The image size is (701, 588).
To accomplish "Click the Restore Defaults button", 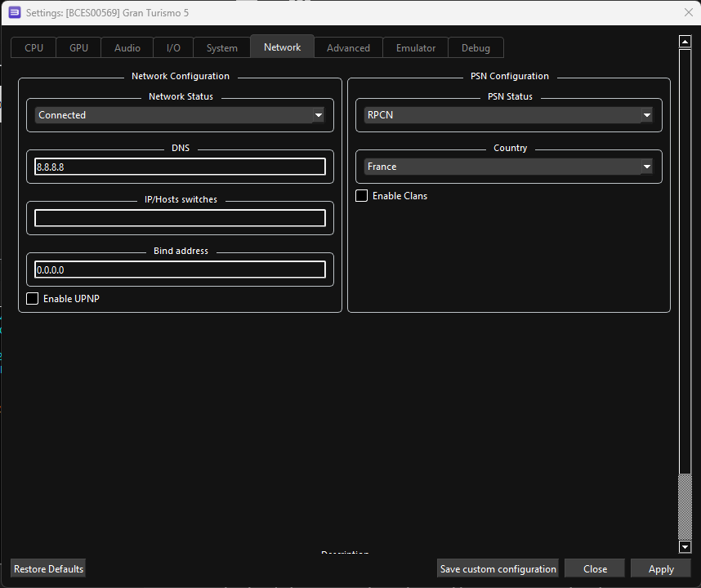I will [49, 569].
